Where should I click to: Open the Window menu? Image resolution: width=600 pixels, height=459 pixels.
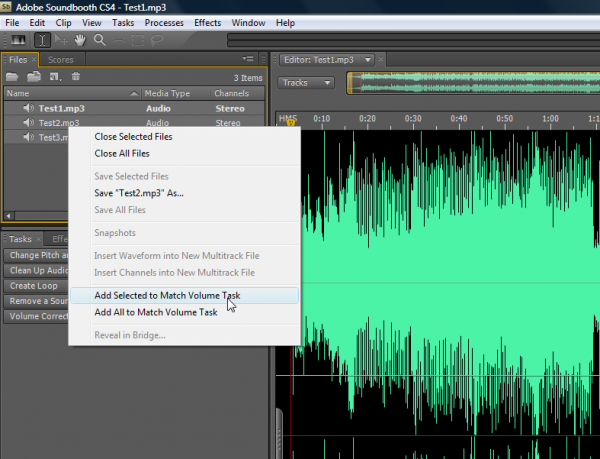(x=248, y=23)
